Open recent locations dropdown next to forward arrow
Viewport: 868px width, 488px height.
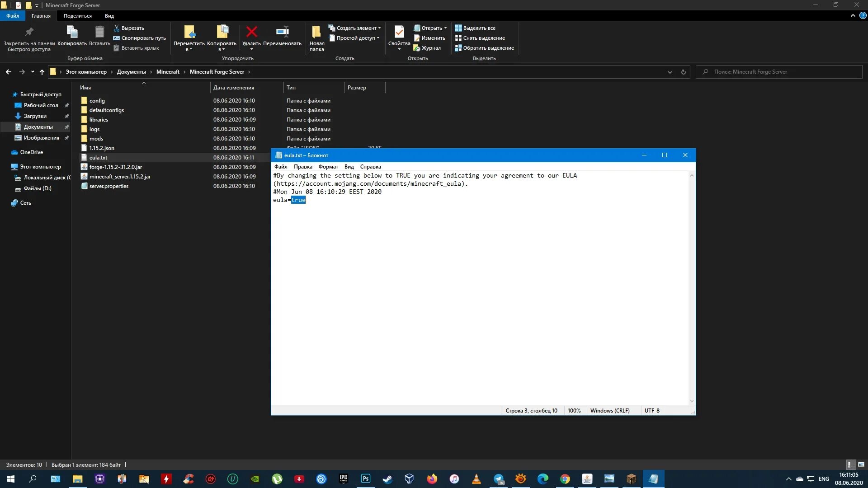pyautogui.click(x=33, y=72)
